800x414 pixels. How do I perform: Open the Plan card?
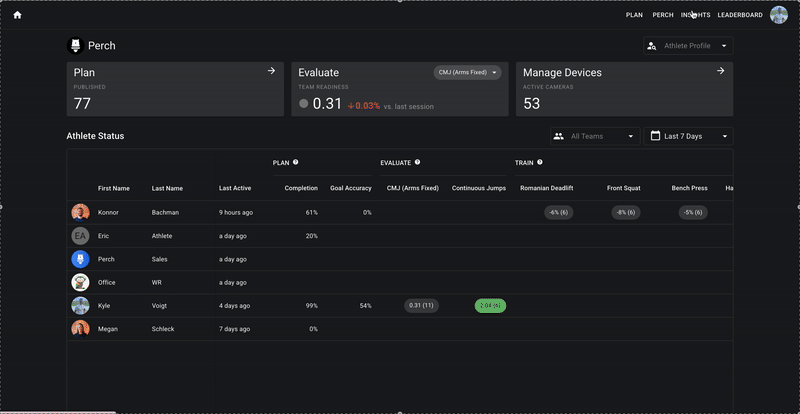(175, 89)
